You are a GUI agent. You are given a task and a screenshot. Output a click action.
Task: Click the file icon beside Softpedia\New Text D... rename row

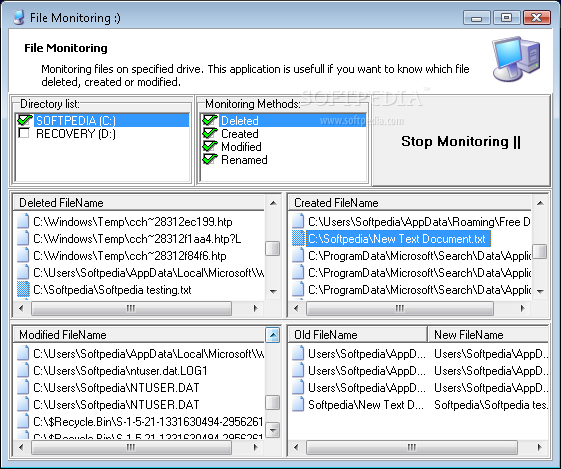298,404
